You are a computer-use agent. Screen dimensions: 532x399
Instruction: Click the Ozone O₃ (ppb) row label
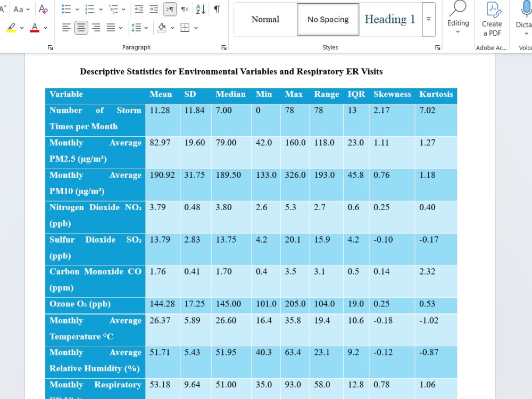[80, 304]
